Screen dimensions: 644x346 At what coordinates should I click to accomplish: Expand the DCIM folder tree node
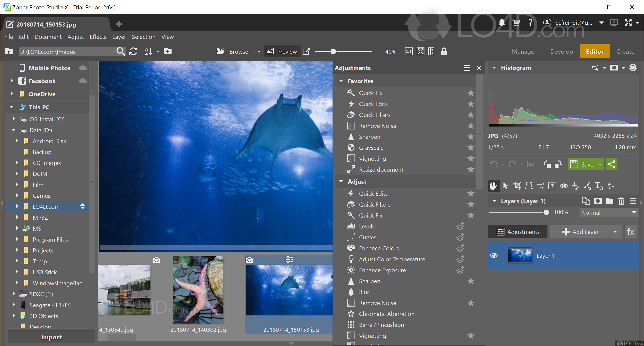pos(17,174)
